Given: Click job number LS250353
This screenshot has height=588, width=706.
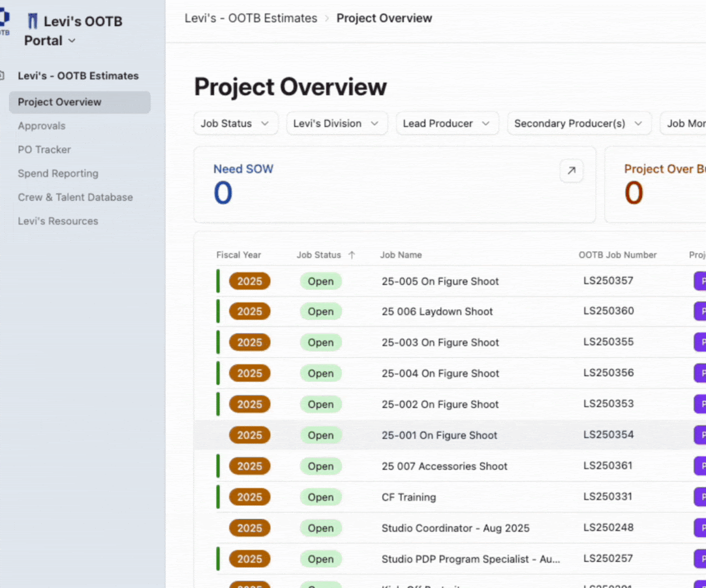Looking at the screenshot, I should [608, 404].
